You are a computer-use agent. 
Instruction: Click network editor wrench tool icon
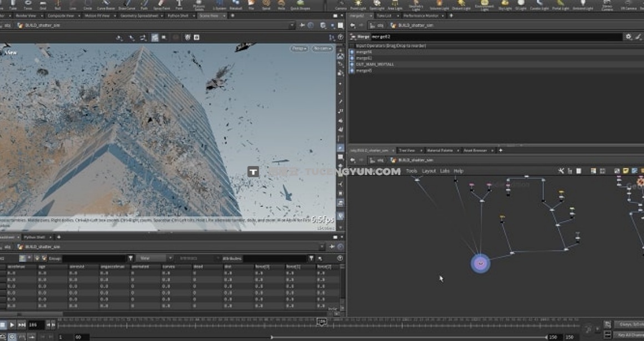(x=561, y=171)
